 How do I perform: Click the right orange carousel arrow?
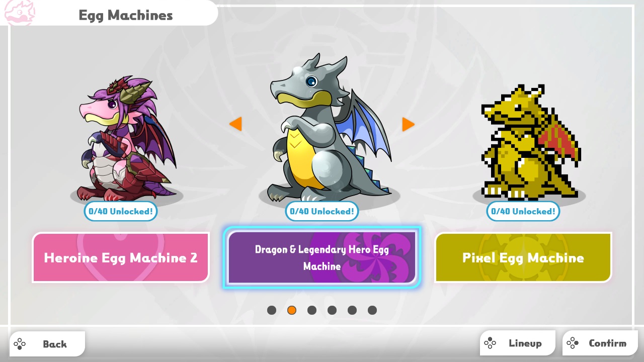tap(408, 124)
